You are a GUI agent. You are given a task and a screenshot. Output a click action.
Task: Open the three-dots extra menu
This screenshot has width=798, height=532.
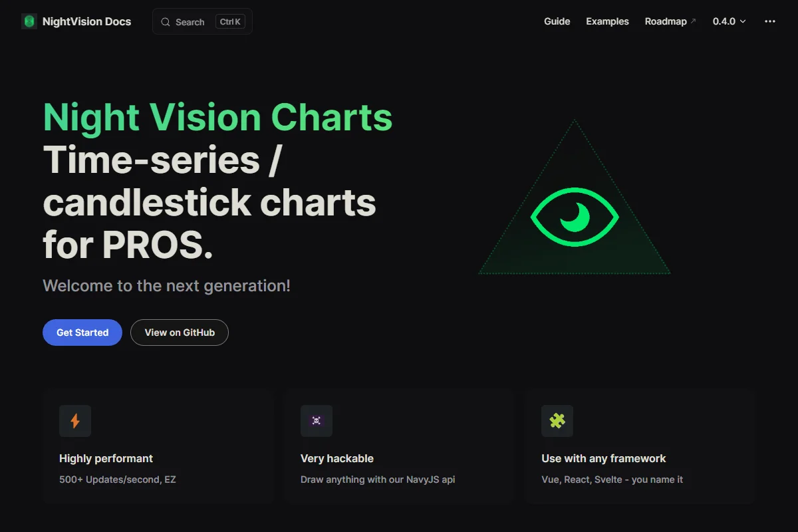[770, 21]
